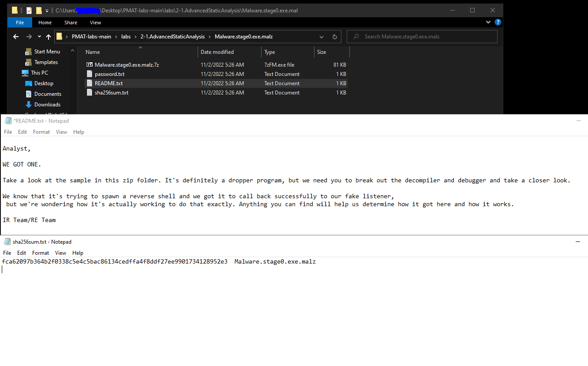Expand the chevron after labs breadcrumb

pos(136,37)
